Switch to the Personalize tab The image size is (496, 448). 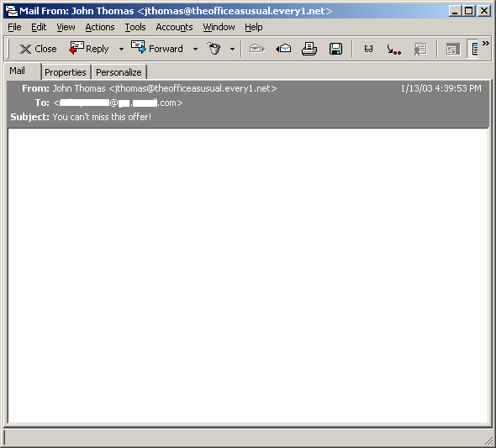(x=119, y=72)
